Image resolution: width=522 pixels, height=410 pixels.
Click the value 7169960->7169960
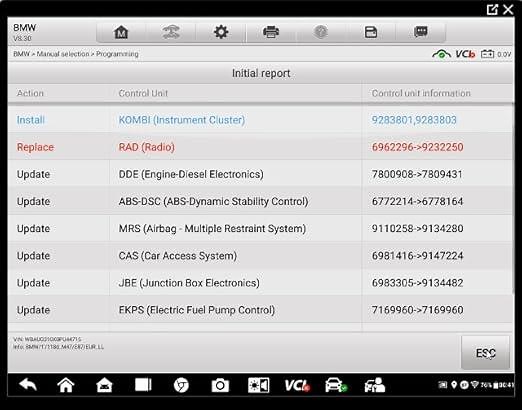417,310
